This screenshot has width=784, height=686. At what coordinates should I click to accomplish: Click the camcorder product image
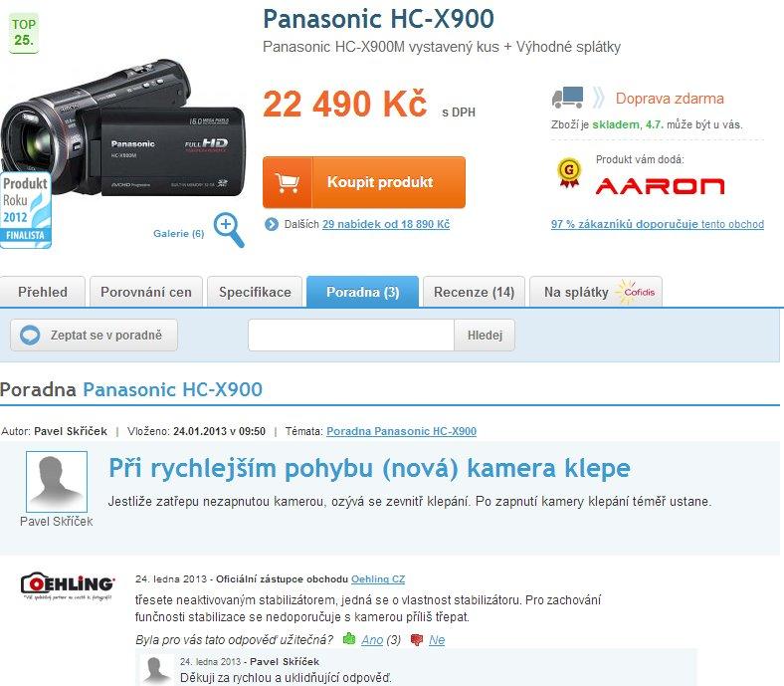(x=122, y=127)
